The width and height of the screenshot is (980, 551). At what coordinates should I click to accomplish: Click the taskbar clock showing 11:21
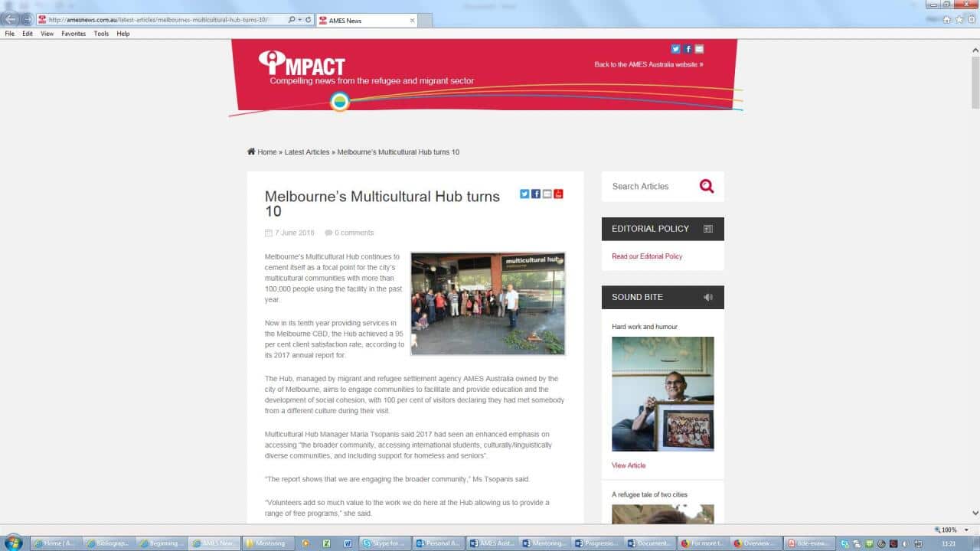[949, 543]
